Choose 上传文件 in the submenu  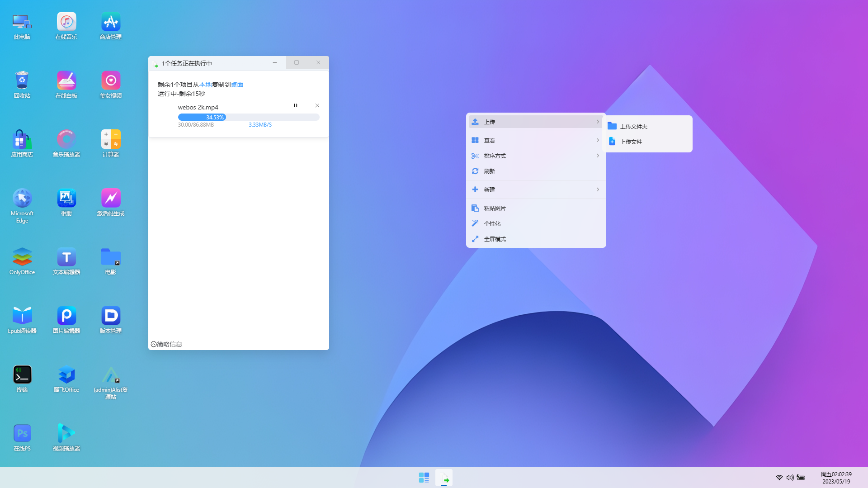(647, 142)
